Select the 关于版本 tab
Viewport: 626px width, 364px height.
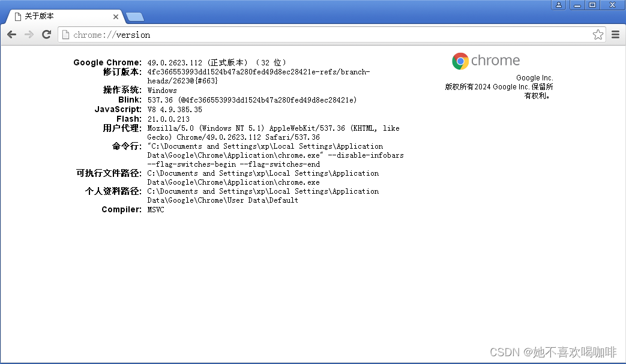coord(64,16)
